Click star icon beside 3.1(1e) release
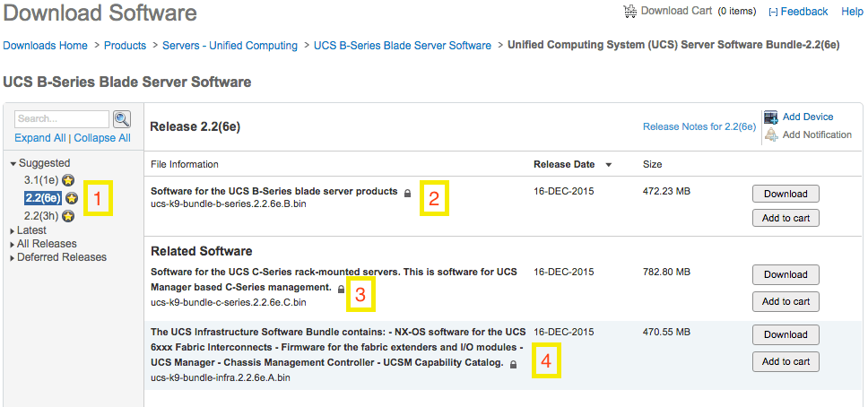 [68, 180]
